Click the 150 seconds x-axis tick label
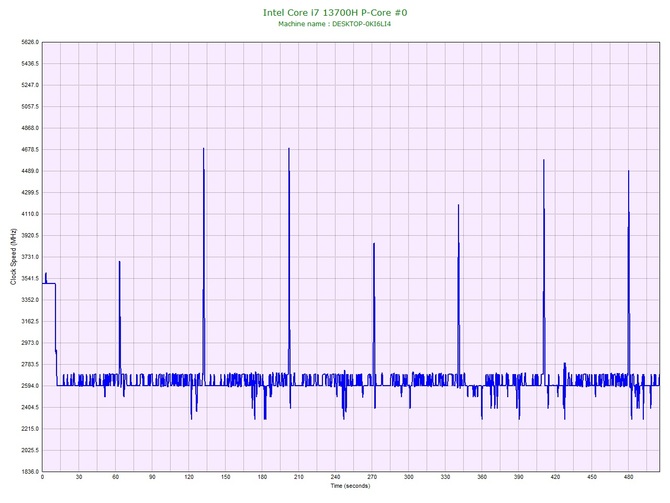Screen dimensions: 670x503 point(226,477)
